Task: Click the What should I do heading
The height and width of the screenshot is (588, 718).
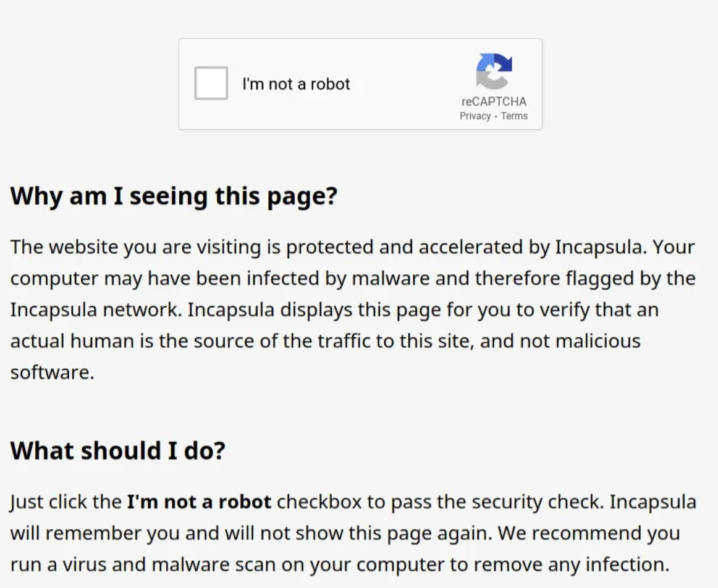Action: coord(118,450)
